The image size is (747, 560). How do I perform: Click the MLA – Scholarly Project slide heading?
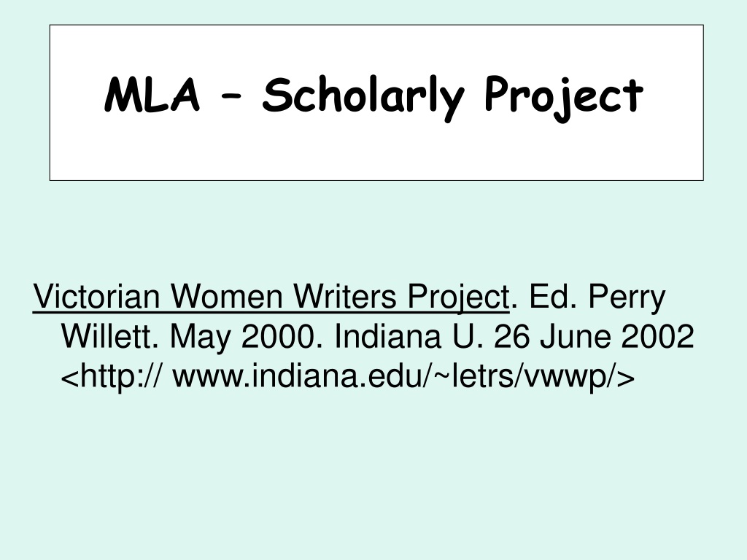pos(374,96)
